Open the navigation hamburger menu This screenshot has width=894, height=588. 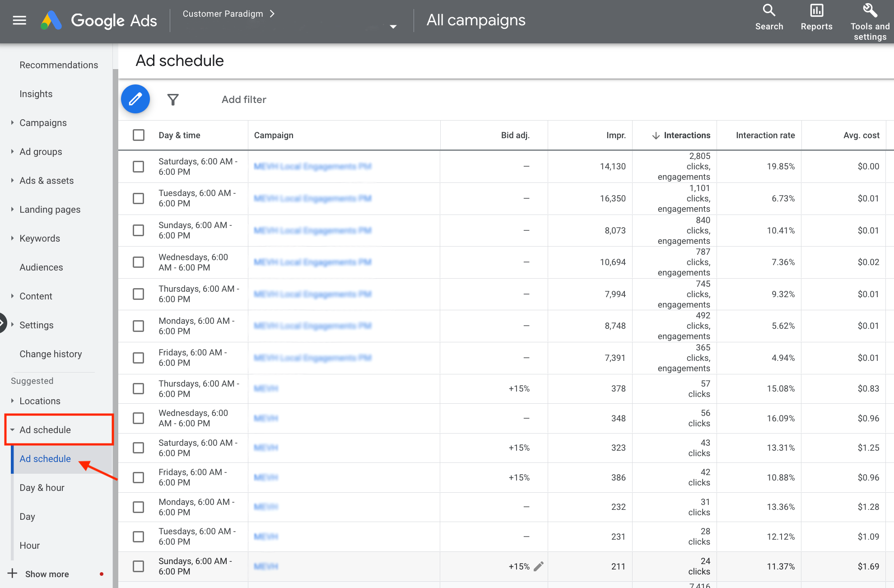click(19, 20)
